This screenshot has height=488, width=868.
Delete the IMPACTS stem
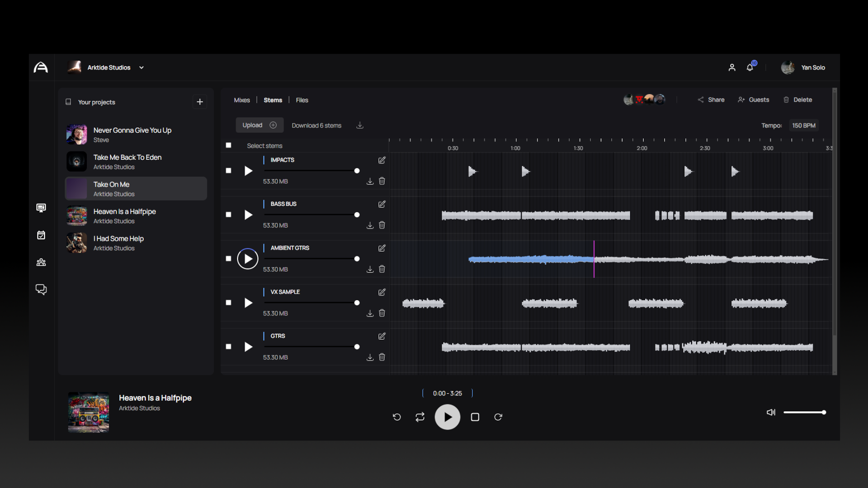tap(382, 181)
